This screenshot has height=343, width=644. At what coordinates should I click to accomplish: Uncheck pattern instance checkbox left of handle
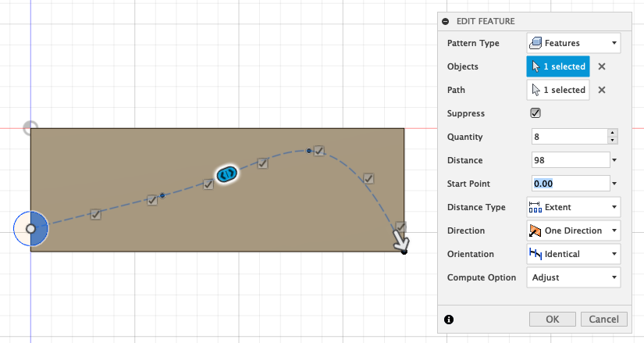point(208,184)
